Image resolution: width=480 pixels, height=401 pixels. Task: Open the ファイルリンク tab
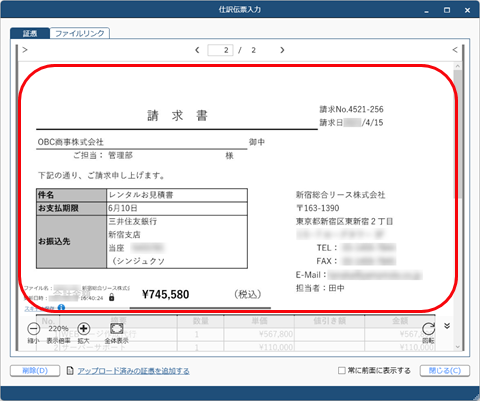coord(80,33)
